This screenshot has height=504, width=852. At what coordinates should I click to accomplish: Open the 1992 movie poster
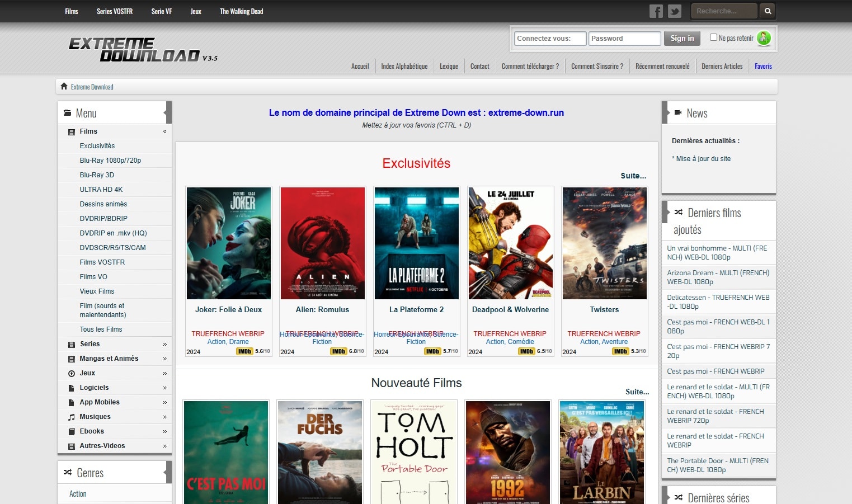(508, 453)
